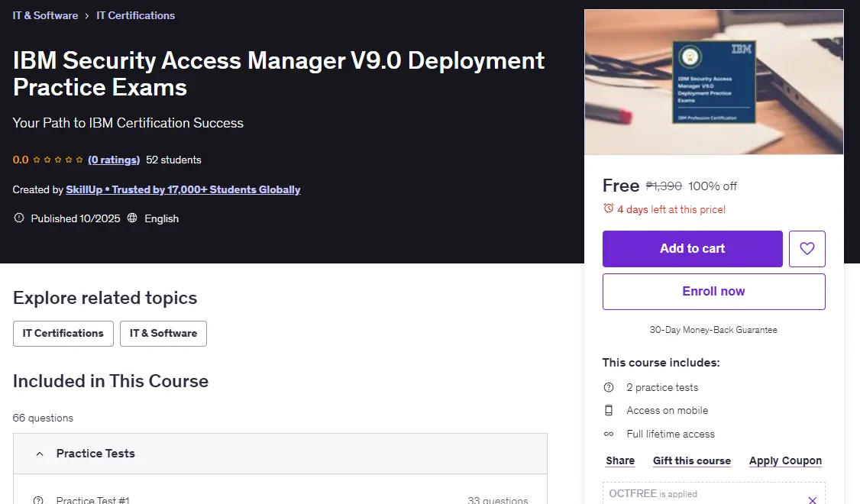View the (0 ratings) link
The image size is (860, 504).
click(114, 160)
